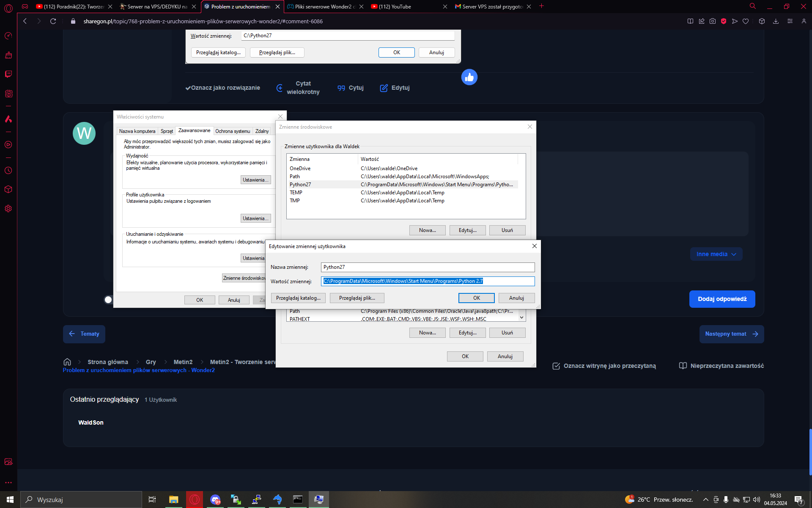This screenshot has height=508, width=812.
Task: Toggle the switch left of the system properties window
Action: coord(109,300)
